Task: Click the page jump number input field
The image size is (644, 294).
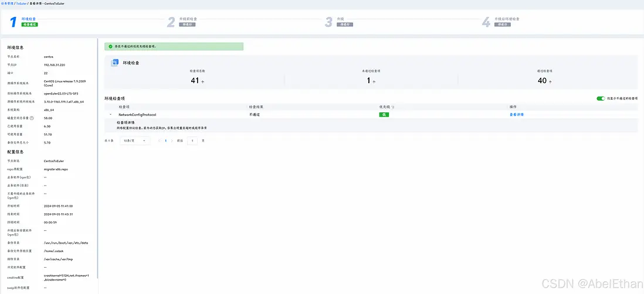Action: coord(192,141)
